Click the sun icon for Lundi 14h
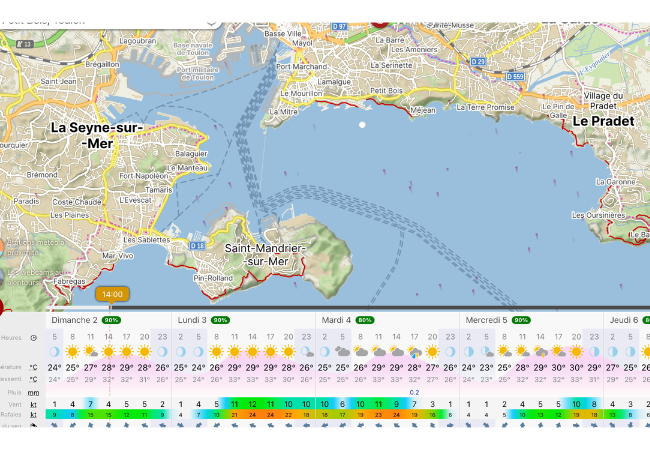Screen dimensions: 650x450 pos(252,352)
